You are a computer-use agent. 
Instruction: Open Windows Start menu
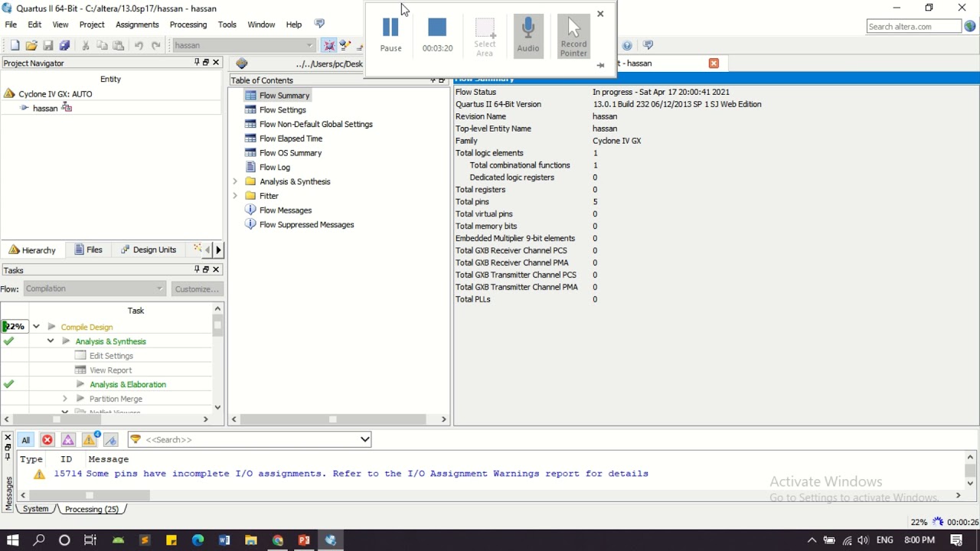[12, 540]
